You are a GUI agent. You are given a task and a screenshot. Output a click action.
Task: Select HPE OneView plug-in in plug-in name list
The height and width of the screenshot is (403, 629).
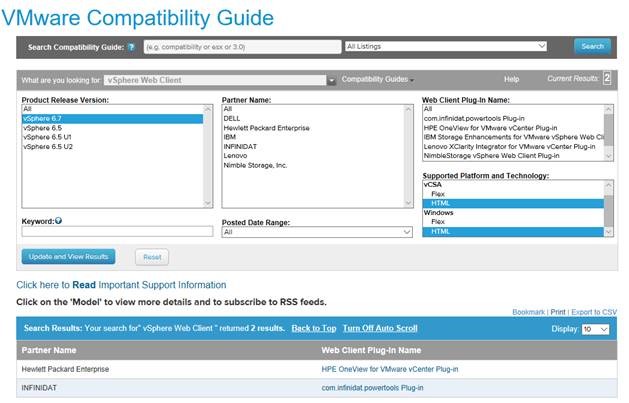[513, 128]
